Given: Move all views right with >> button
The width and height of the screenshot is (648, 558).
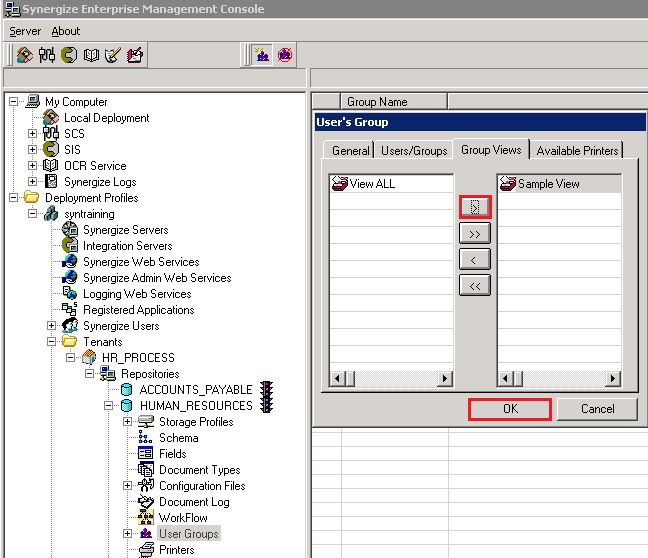Looking at the screenshot, I should pyautogui.click(x=475, y=234).
